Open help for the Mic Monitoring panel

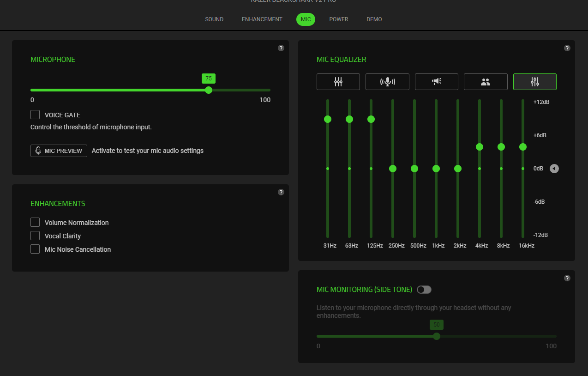(567, 278)
